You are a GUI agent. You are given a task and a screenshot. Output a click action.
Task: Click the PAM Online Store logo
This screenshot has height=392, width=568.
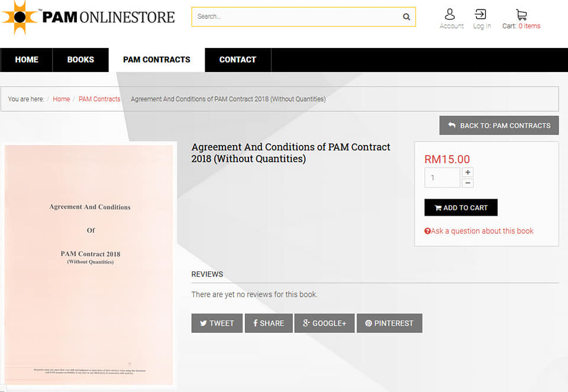click(88, 17)
